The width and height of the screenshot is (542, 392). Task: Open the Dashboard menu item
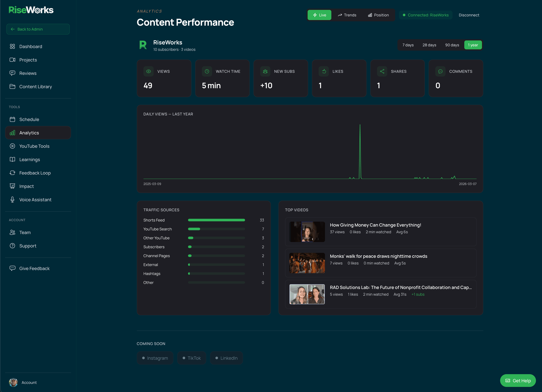(x=31, y=46)
